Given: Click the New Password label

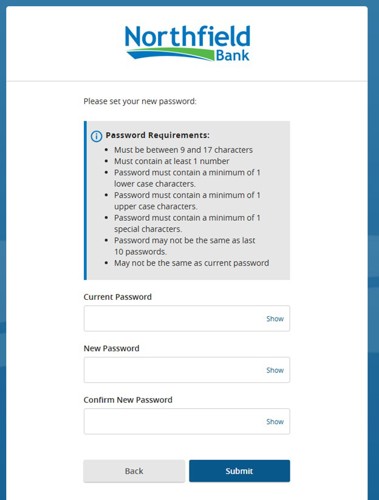Looking at the screenshot, I should pyautogui.click(x=111, y=348).
